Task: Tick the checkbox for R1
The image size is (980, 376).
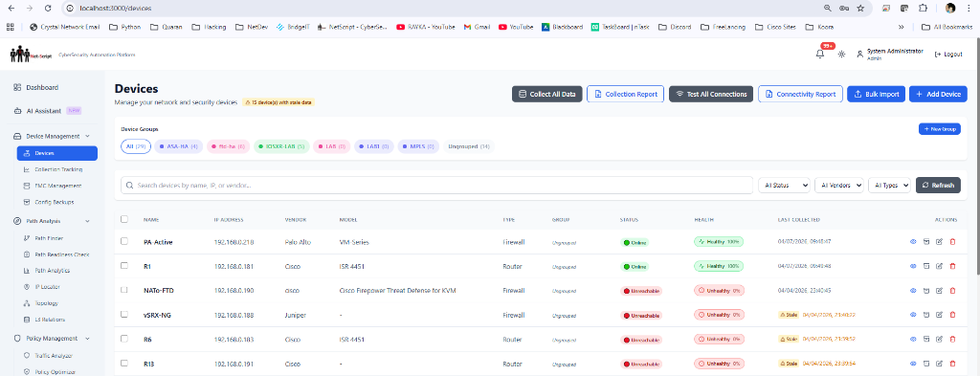Action: 123,265
